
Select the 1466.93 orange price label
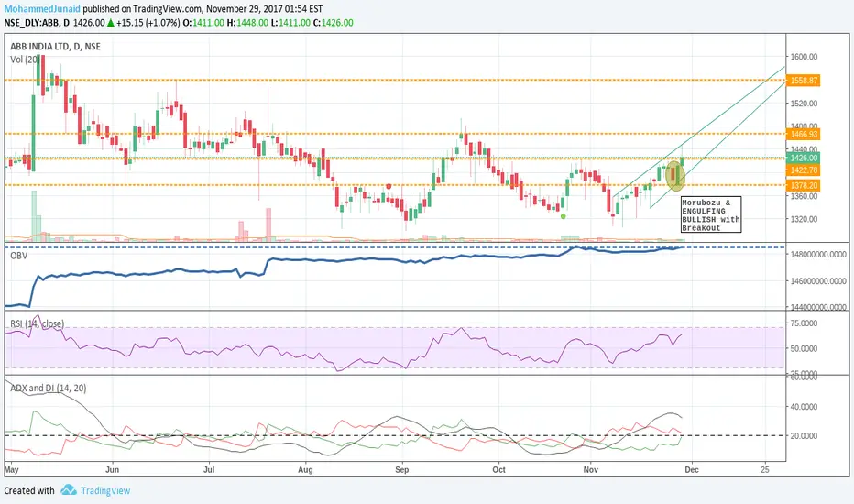[804, 134]
